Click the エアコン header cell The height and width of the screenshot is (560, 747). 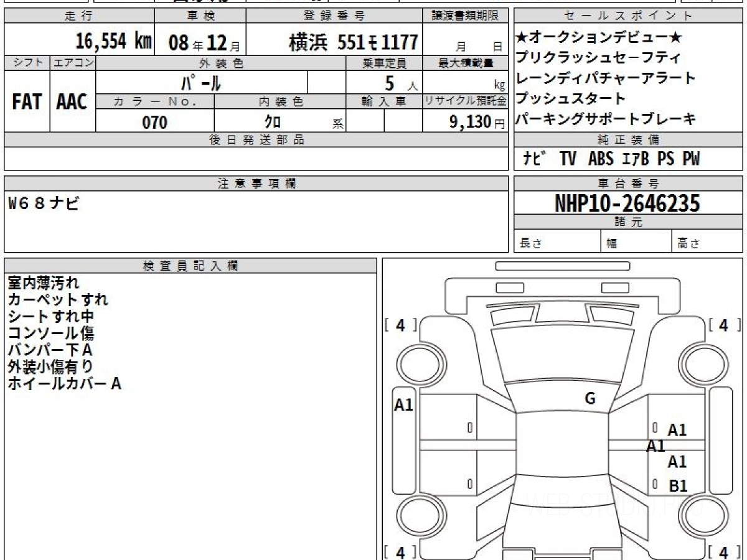coord(73,63)
